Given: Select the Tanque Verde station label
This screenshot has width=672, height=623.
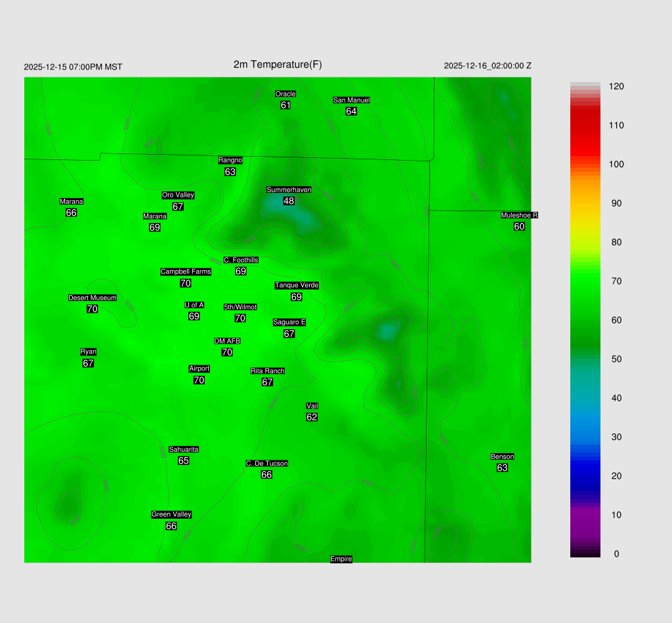Looking at the screenshot, I should [297, 285].
